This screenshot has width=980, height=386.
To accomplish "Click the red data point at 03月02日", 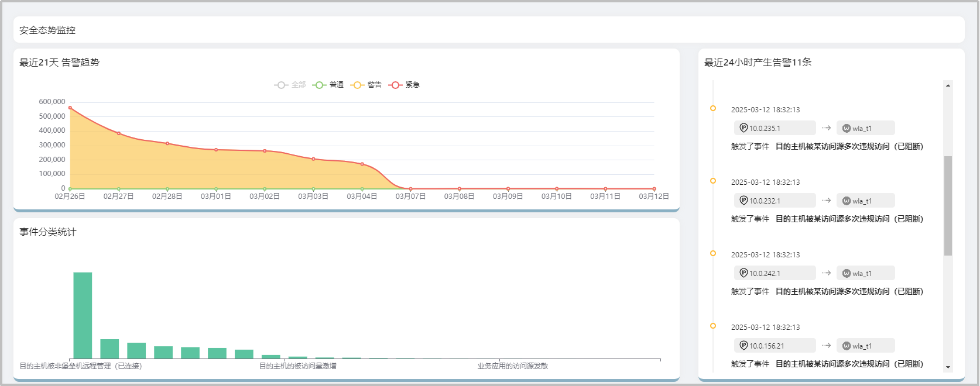I will pyautogui.click(x=265, y=151).
